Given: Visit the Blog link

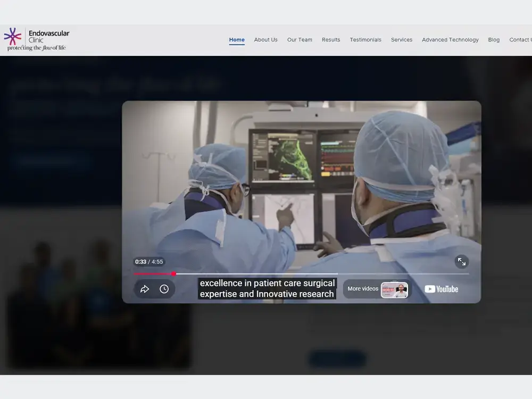Looking at the screenshot, I should 494,40.
